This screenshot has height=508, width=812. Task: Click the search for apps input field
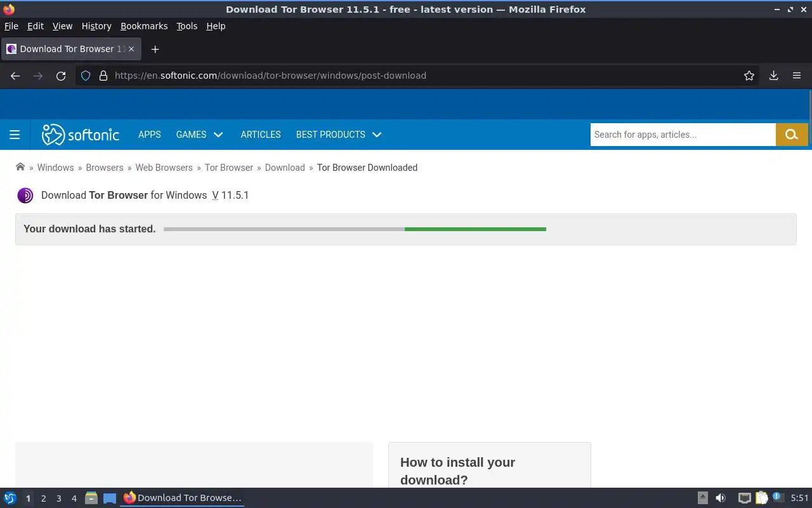pyautogui.click(x=683, y=135)
